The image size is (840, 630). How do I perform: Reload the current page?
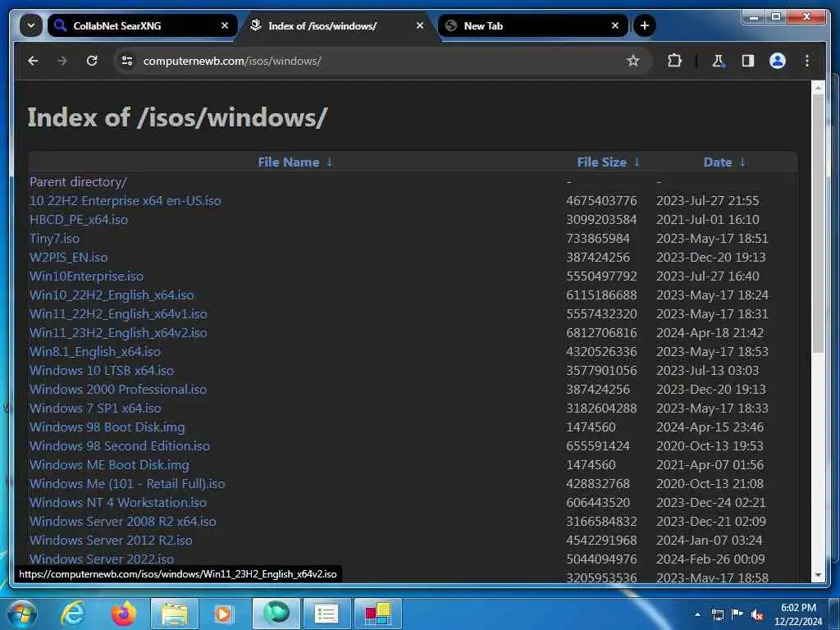[92, 61]
